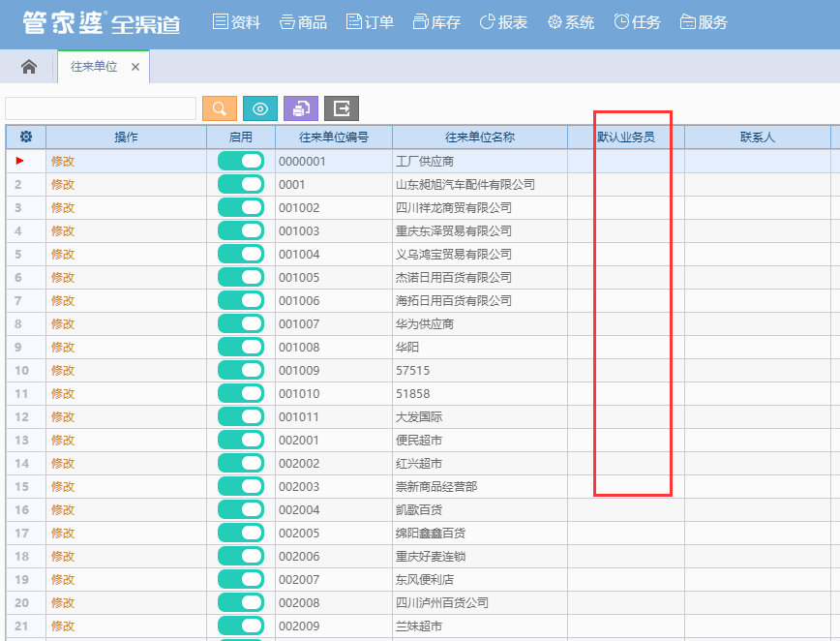
Task: Click the orange search button
Action: click(x=220, y=108)
